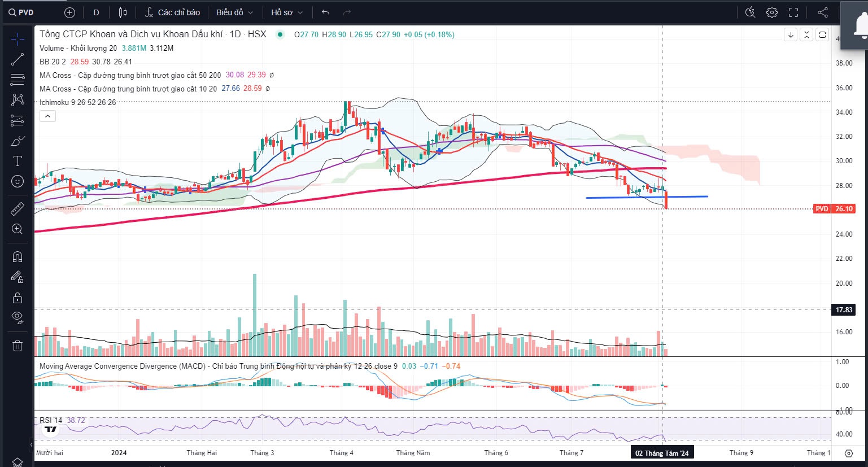Image resolution: width=868 pixels, height=467 pixels.
Task: Click the redo arrow
Action: coord(347,12)
